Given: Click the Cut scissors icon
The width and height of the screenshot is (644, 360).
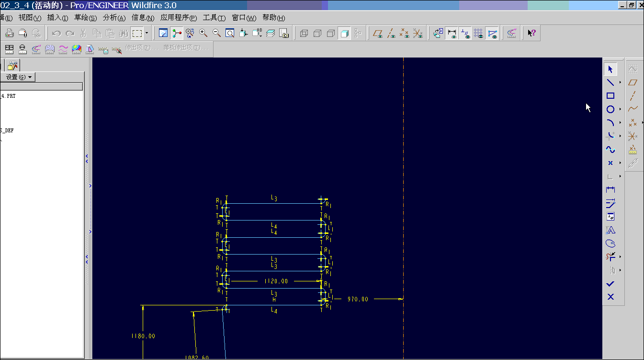Looking at the screenshot, I should pyautogui.click(x=83, y=33).
